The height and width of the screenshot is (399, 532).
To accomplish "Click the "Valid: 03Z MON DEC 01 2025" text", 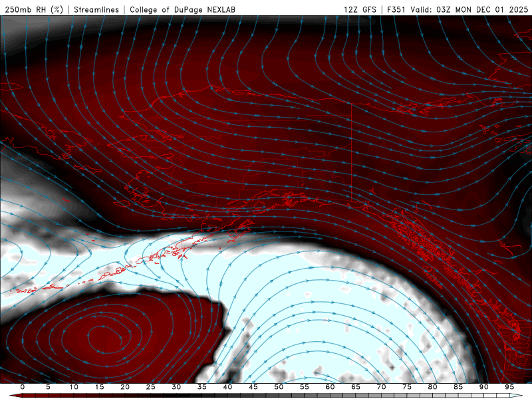I will (469, 9).
